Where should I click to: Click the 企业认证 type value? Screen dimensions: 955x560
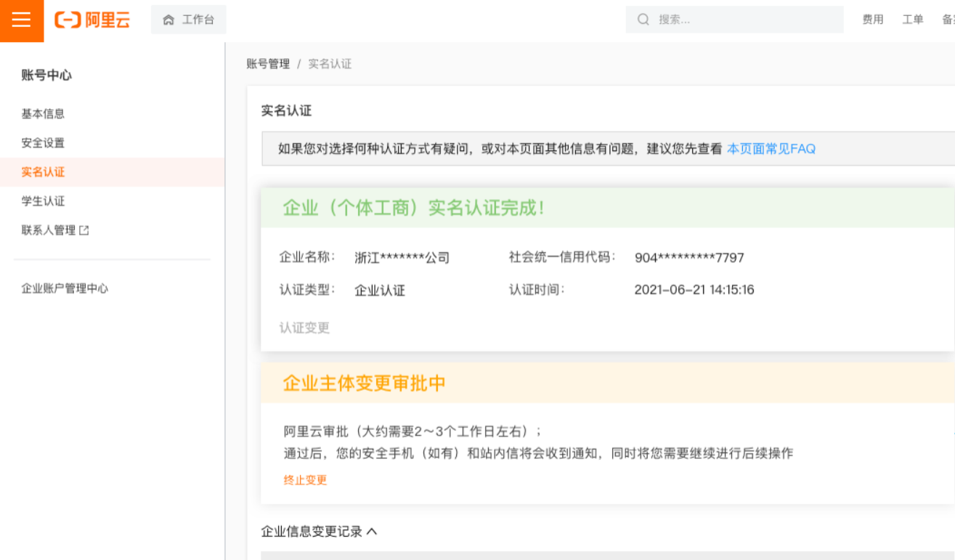tap(380, 291)
